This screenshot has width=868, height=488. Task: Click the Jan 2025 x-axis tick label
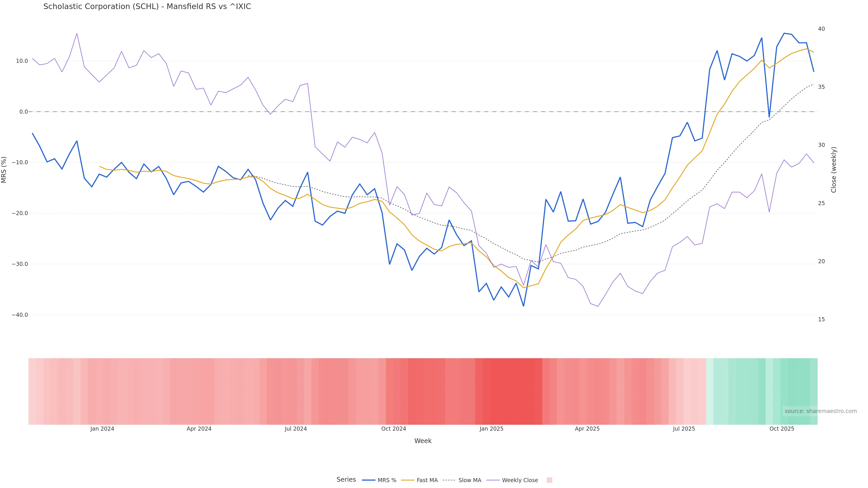click(491, 429)
